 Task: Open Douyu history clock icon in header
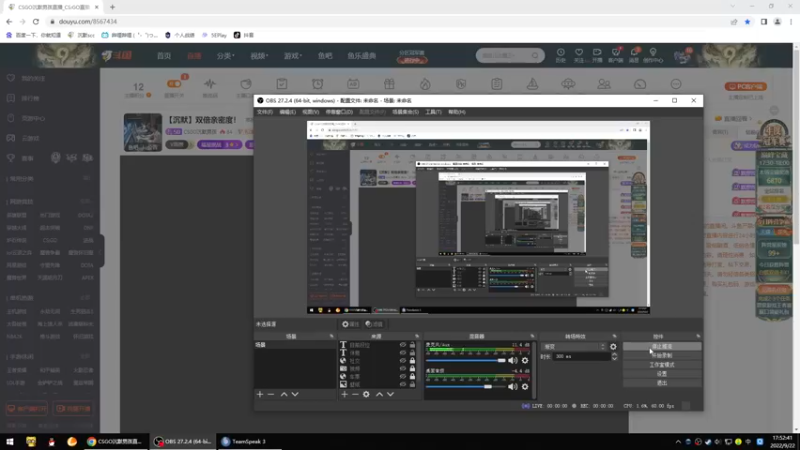pos(560,55)
